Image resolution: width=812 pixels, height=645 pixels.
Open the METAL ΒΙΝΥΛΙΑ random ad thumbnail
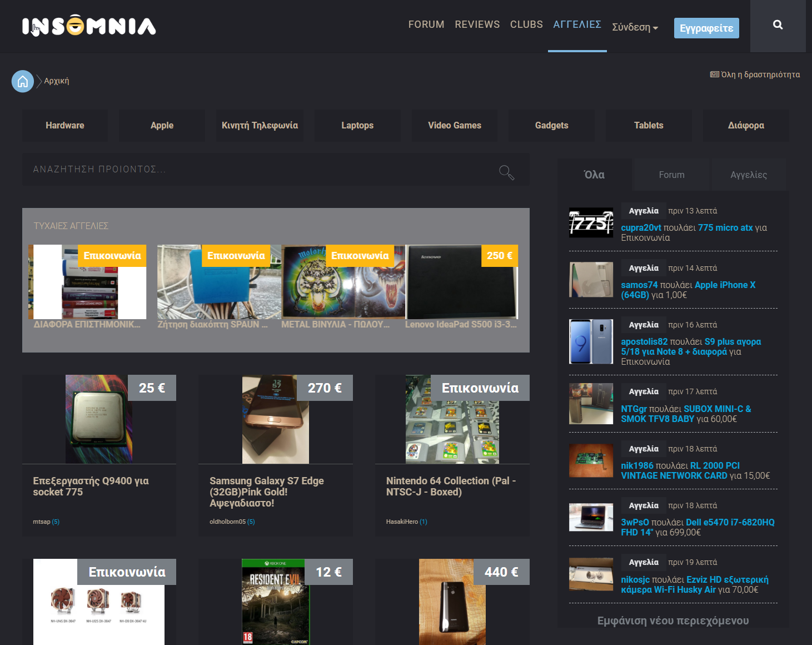[343, 282]
